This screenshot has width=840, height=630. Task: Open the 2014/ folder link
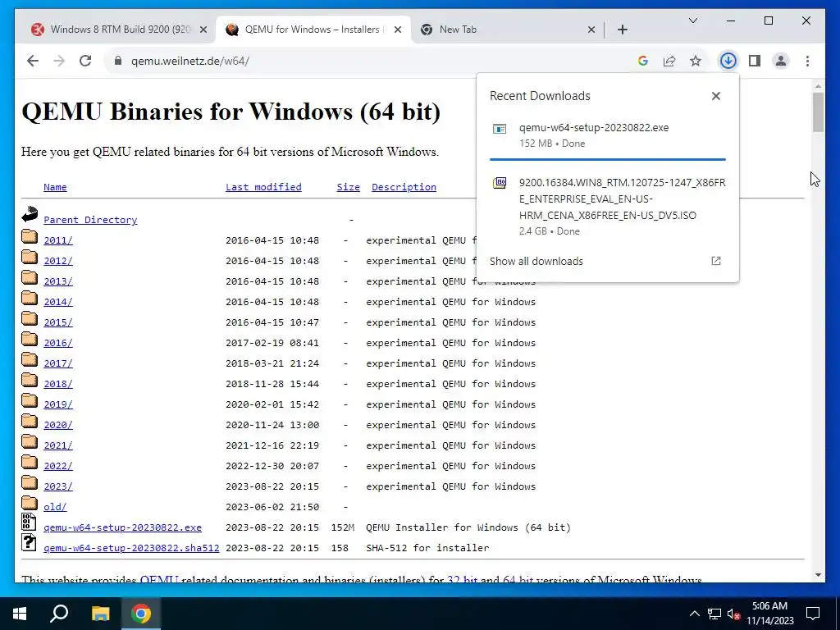coord(58,302)
